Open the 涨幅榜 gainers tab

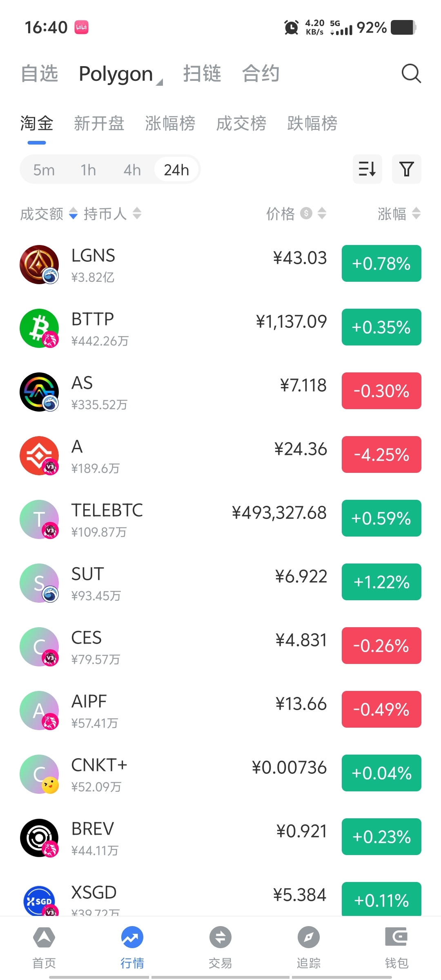170,123
